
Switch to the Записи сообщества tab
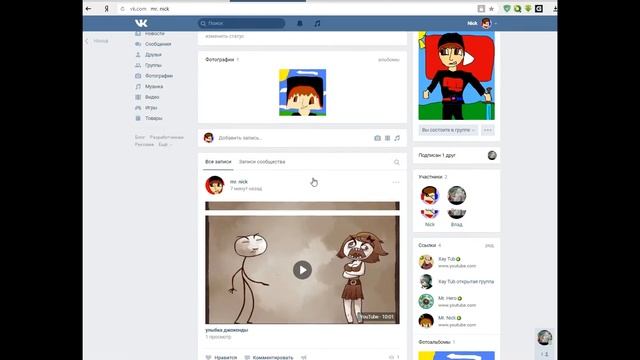(262, 162)
